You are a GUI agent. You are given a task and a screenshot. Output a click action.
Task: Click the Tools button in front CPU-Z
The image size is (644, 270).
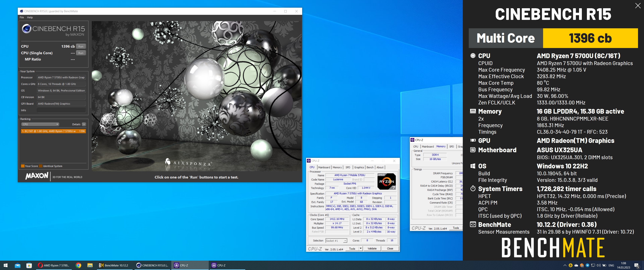(x=352, y=248)
